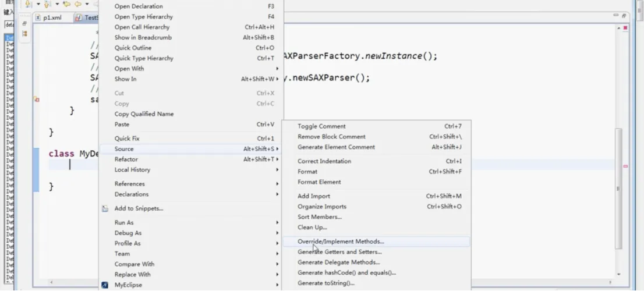This screenshot has width=644, height=291.
Task: Select Generate hashCode() and equals()...
Action: pos(376,272)
